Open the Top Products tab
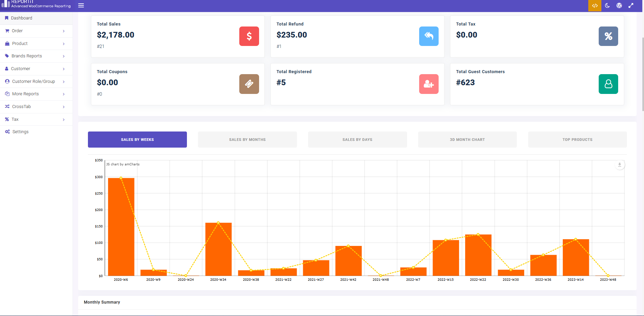 (577, 139)
